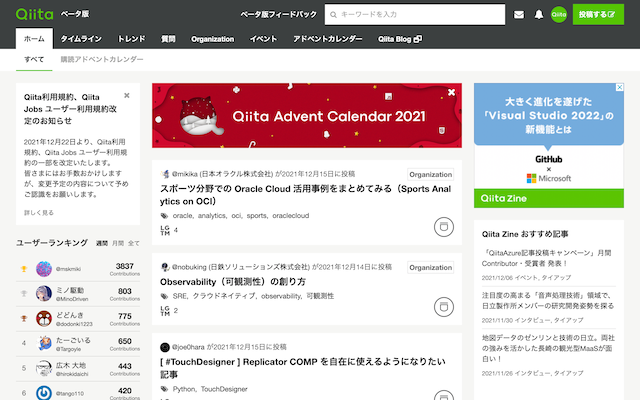Image resolution: width=640 pixels, height=400 pixels.
Task: Open ベータ版フィードバック link
Action: [x=278, y=14]
